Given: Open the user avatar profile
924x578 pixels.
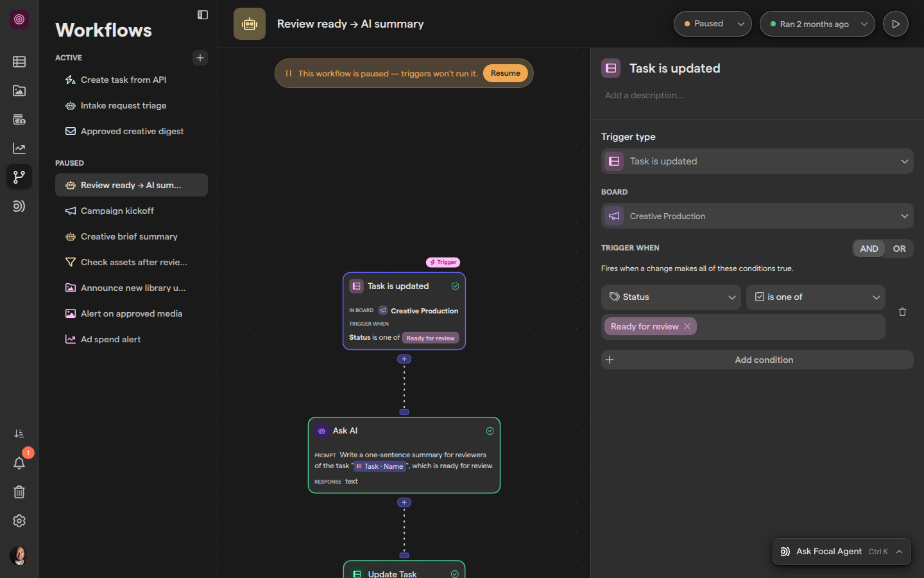Looking at the screenshot, I should [x=19, y=556].
